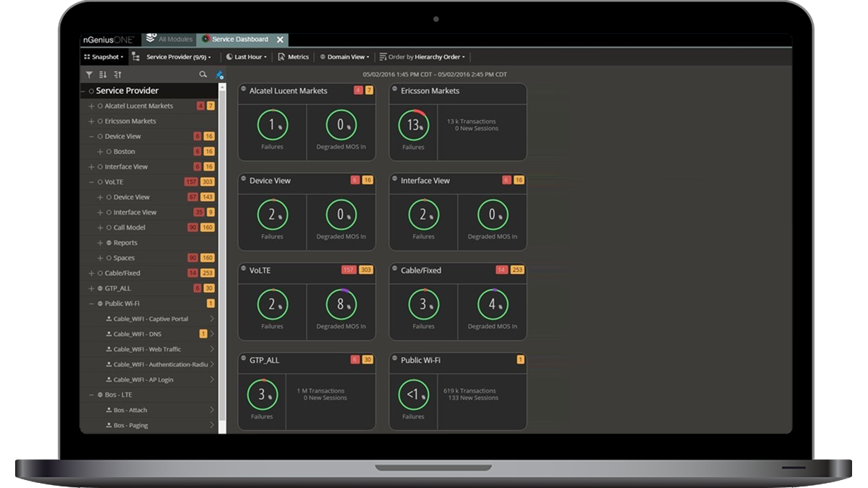Screen dimensions: 868x488
Task: Click the sort descending icon above the tree
Action: click(x=103, y=74)
